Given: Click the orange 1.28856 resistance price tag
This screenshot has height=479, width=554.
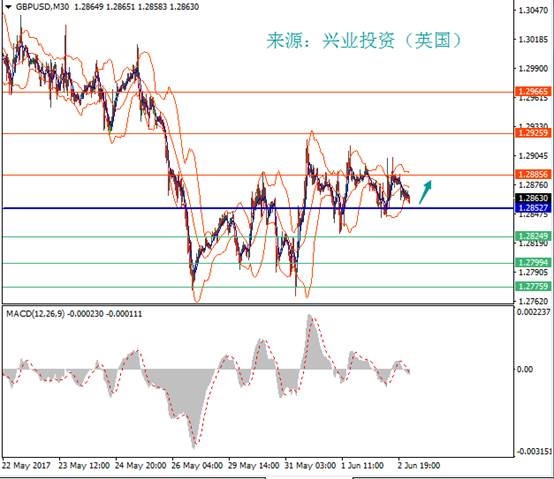Looking at the screenshot, I should [533, 174].
